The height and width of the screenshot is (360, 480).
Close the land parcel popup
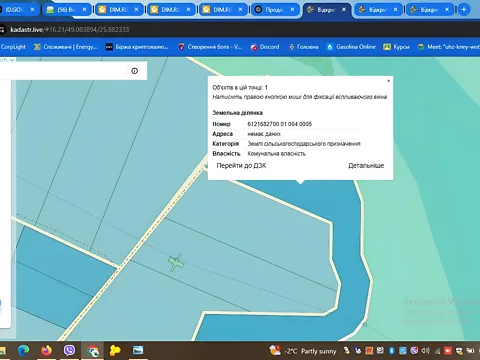pyautogui.click(x=388, y=81)
